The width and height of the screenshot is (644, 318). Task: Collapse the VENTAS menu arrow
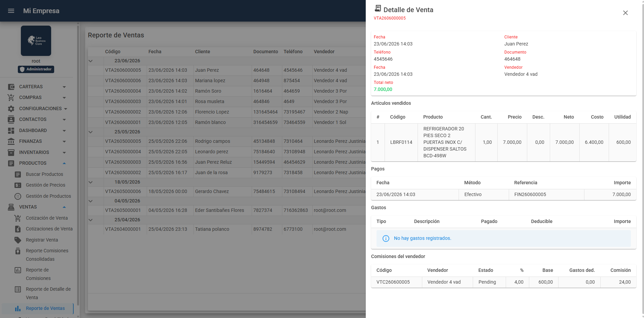[x=64, y=207]
